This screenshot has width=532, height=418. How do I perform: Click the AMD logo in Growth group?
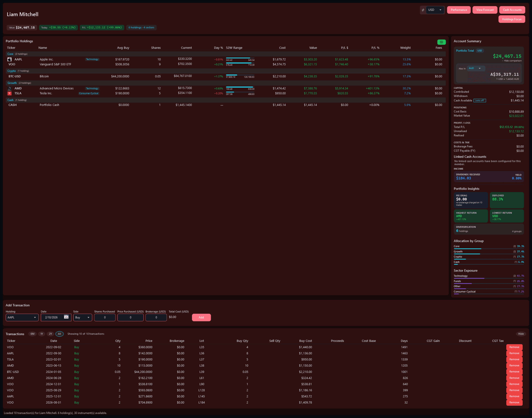(10, 88)
